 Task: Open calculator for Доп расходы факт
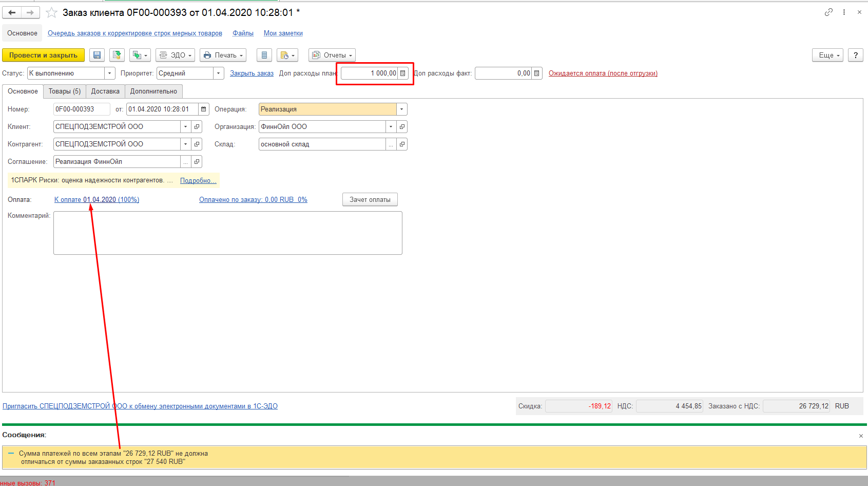(x=537, y=73)
